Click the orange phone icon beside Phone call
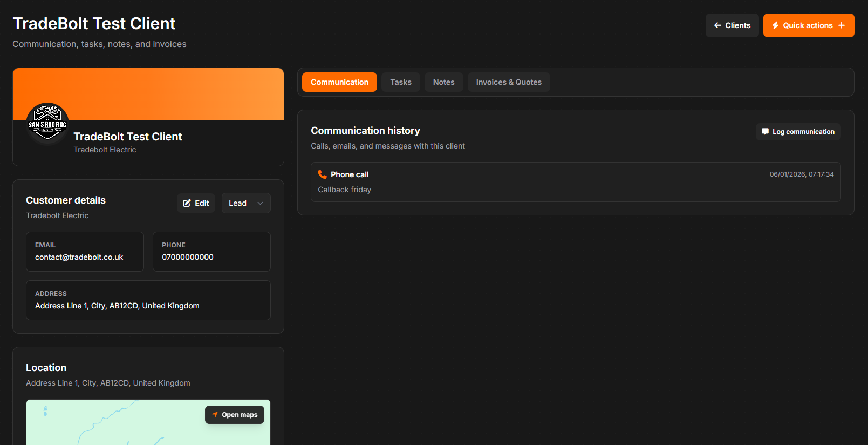868x445 pixels. click(322, 174)
